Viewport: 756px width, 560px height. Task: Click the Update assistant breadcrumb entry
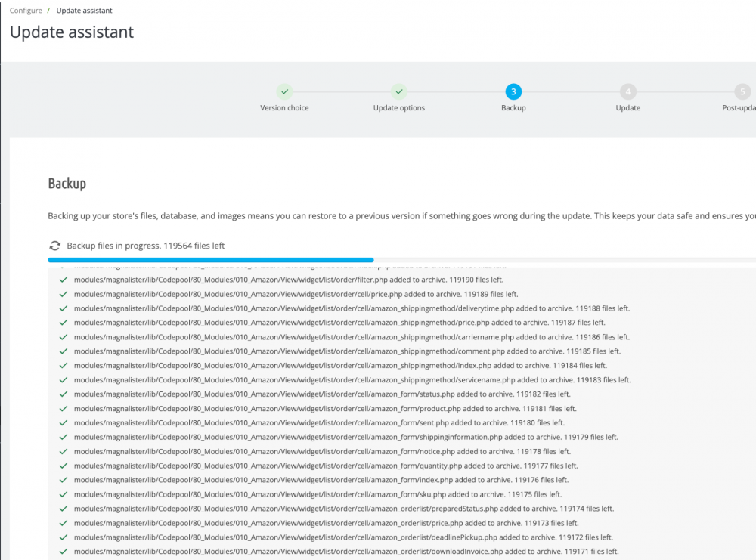84,10
